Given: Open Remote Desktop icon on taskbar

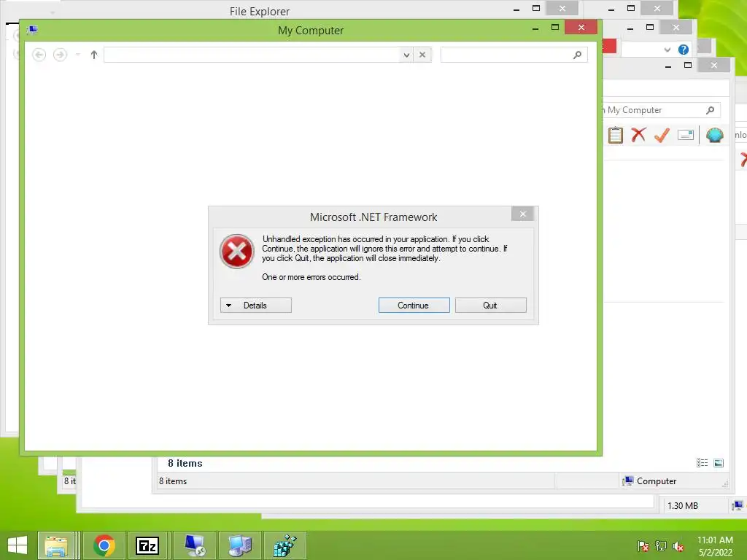Looking at the screenshot, I should click(195, 545).
